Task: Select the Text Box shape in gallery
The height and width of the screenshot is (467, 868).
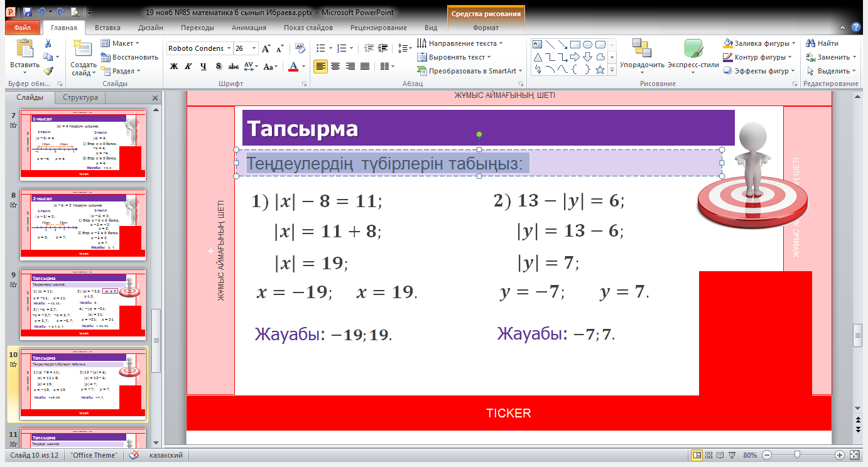Action: tap(537, 44)
